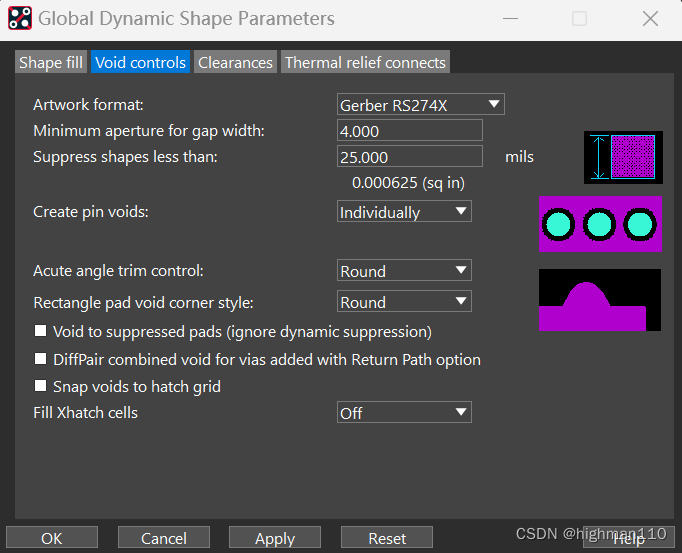Open Rectangle pad void corner style dropdown
The width and height of the screenshot is (682, 553).
tap(404, 302)
